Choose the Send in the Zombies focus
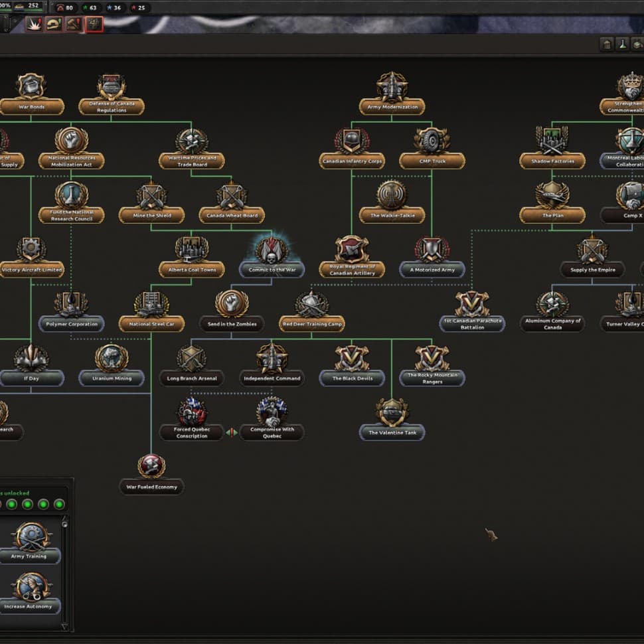Screen dimensions: 644x644 [232, 305]
